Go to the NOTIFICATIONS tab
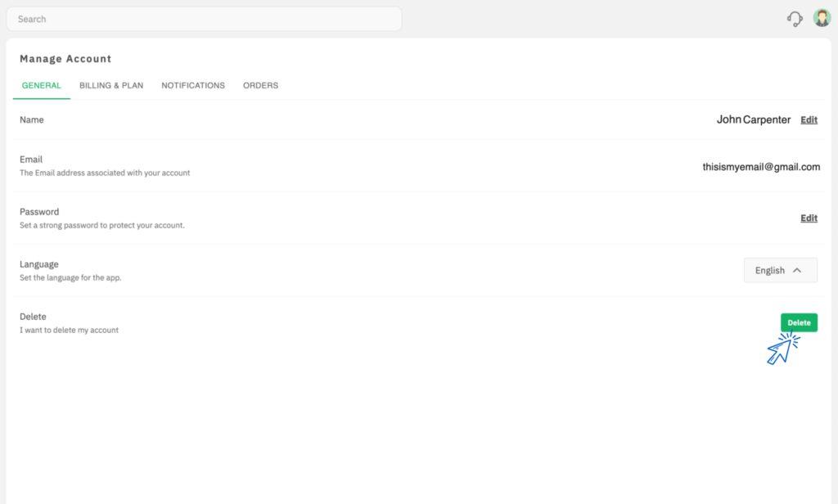The width and height of the screenshot is (838, 504). point(193,85)
